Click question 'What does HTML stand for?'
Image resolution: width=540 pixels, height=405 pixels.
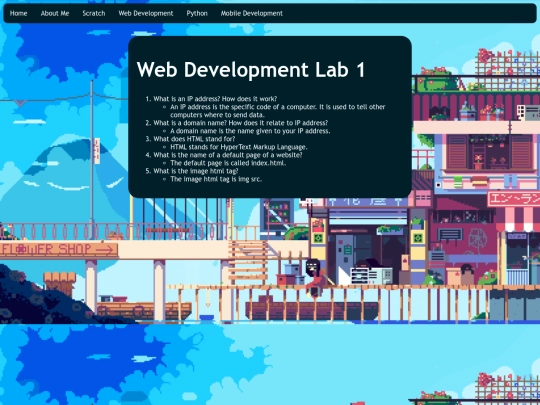tap(194, 139)
